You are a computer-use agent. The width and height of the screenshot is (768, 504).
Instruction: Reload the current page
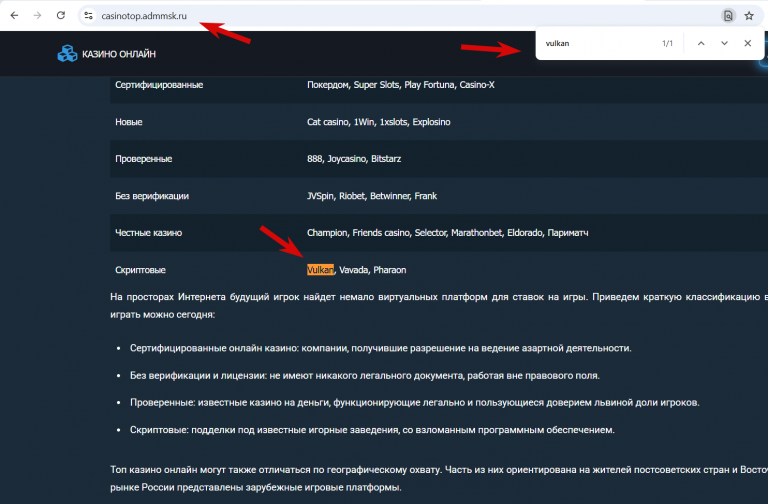pos(61,15)
